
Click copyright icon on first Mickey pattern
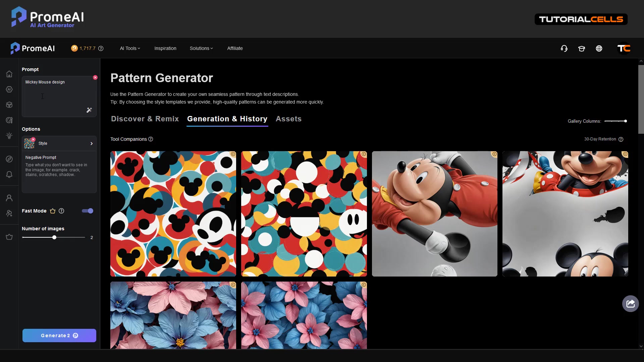click(233, 154)
